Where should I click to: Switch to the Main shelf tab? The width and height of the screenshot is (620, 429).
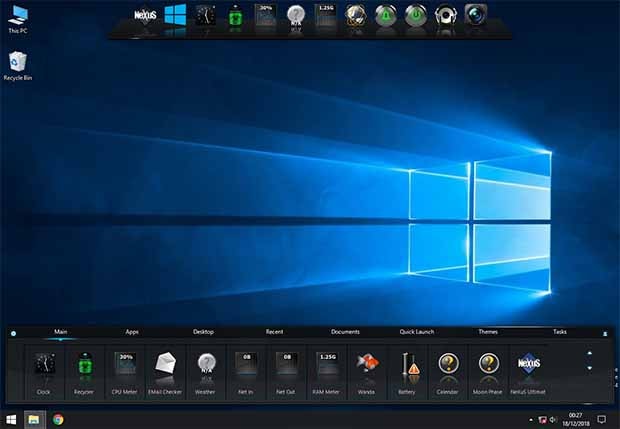[x=60, y=332]
